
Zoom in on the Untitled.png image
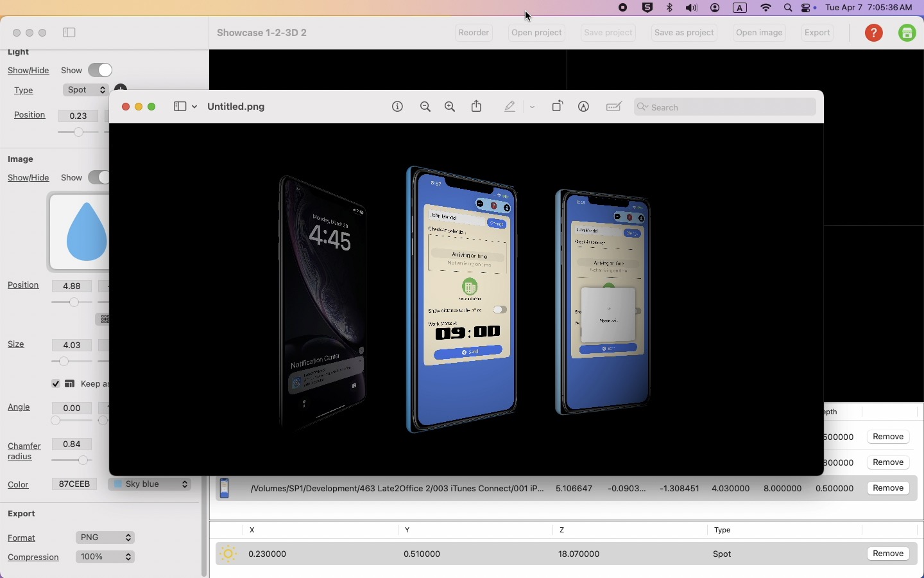click(450, 107)
